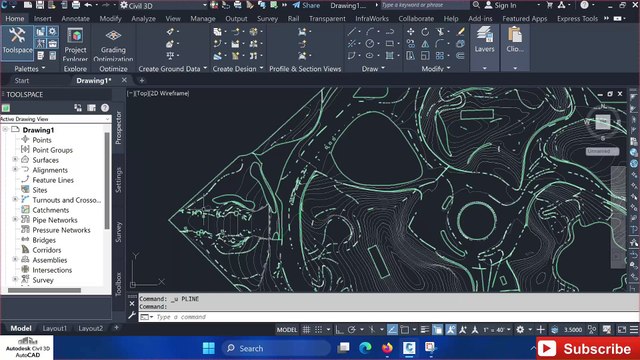
Task: Open Windows Start menu
Action: (209, 348)
